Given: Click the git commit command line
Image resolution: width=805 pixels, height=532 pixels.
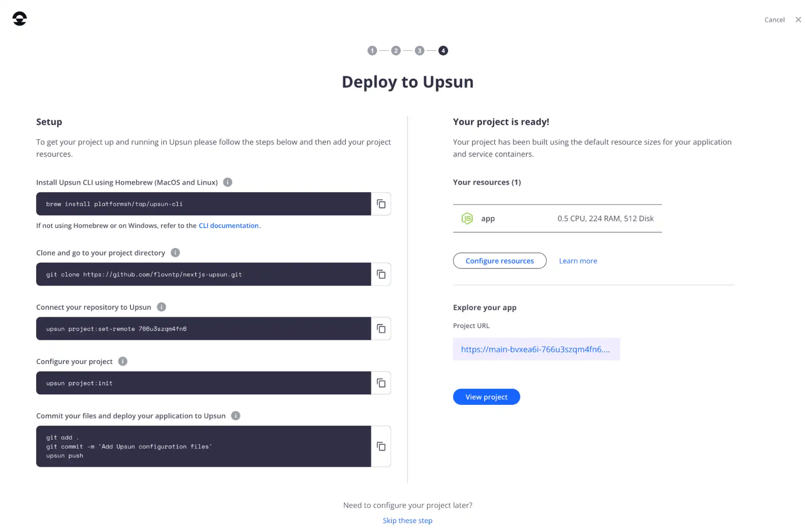Looking at the screenshot, I should tap(129, 447).
